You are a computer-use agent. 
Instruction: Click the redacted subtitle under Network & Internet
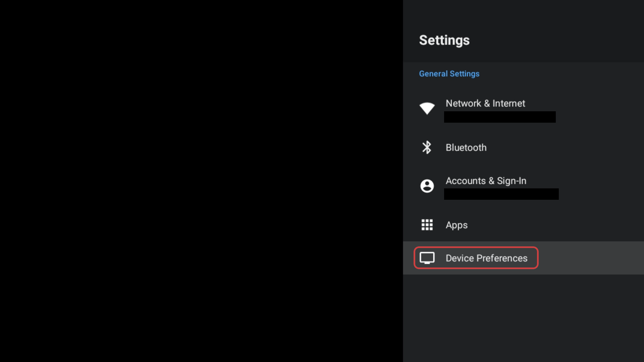click(500, 117)
